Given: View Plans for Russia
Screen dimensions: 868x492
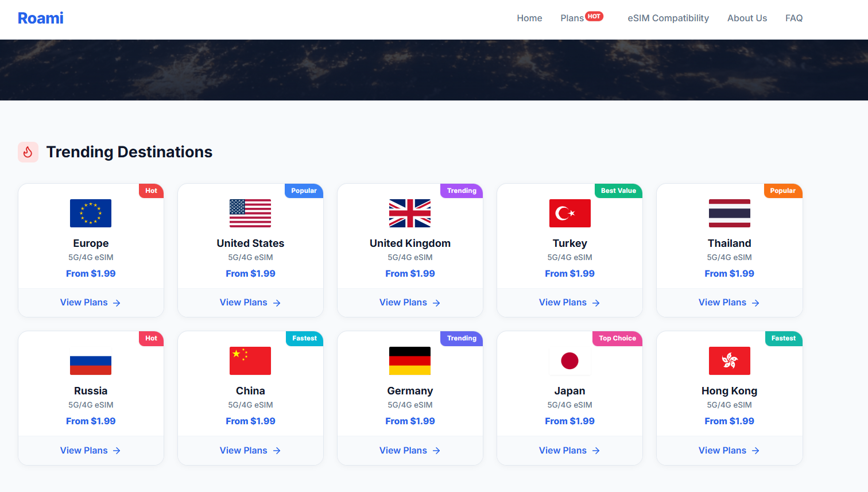Looking at the screenshot, I should pos(91,451).
